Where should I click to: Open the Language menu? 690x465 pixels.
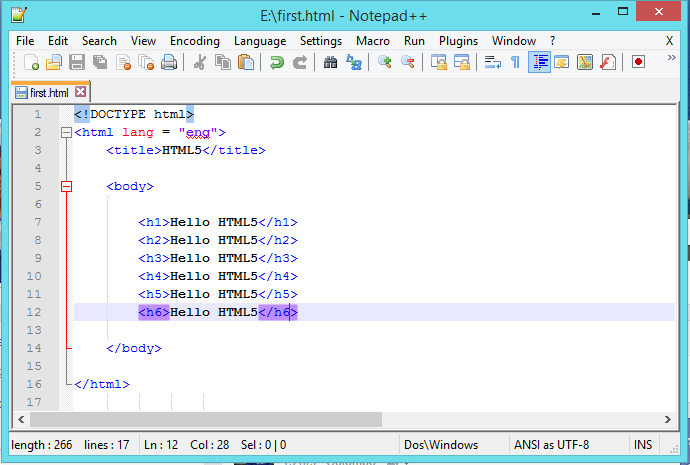[260, 41]
